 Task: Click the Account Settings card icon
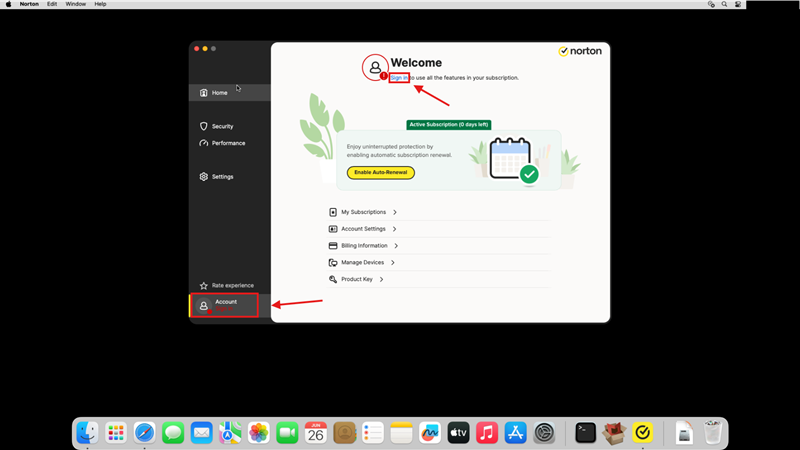(333, 229)
